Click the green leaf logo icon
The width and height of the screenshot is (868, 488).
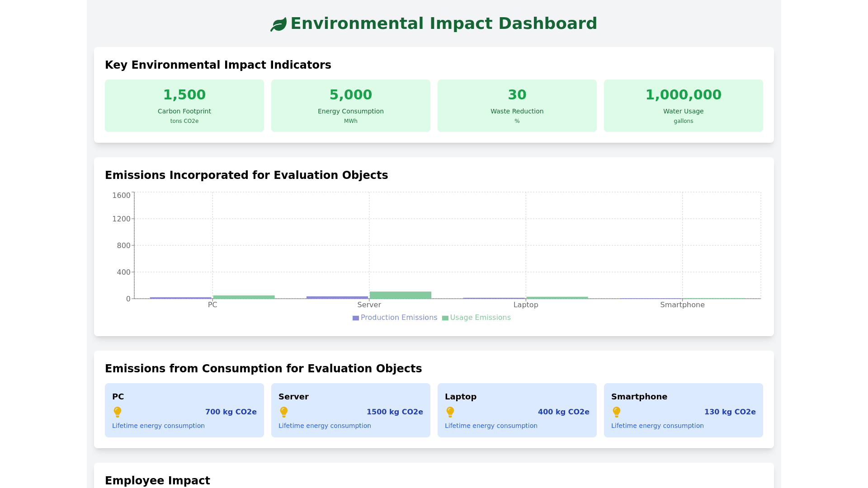coord(278,24)
